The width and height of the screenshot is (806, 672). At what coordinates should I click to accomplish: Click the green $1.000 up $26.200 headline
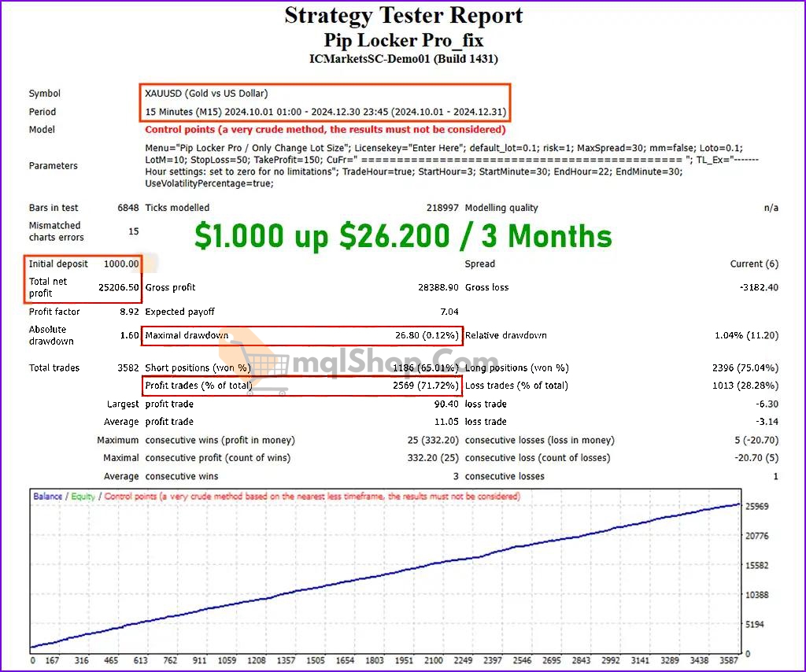[x=403, y=236]
